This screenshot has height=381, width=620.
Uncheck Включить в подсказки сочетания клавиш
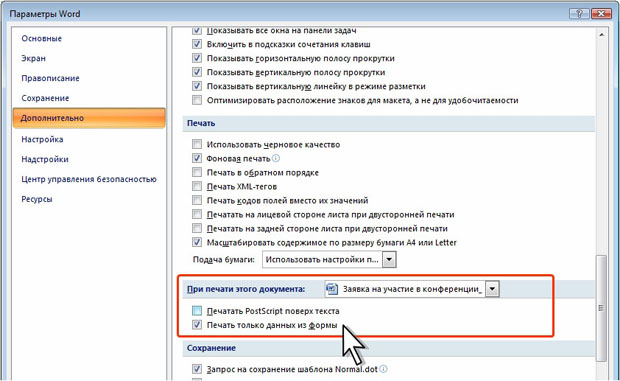click(x=197, y=44)
